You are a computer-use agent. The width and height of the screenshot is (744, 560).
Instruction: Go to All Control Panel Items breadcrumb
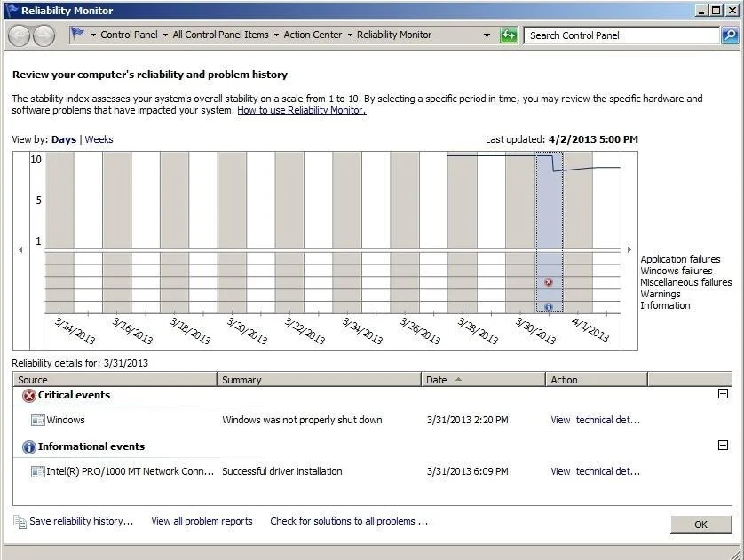(x=221, y=35)
